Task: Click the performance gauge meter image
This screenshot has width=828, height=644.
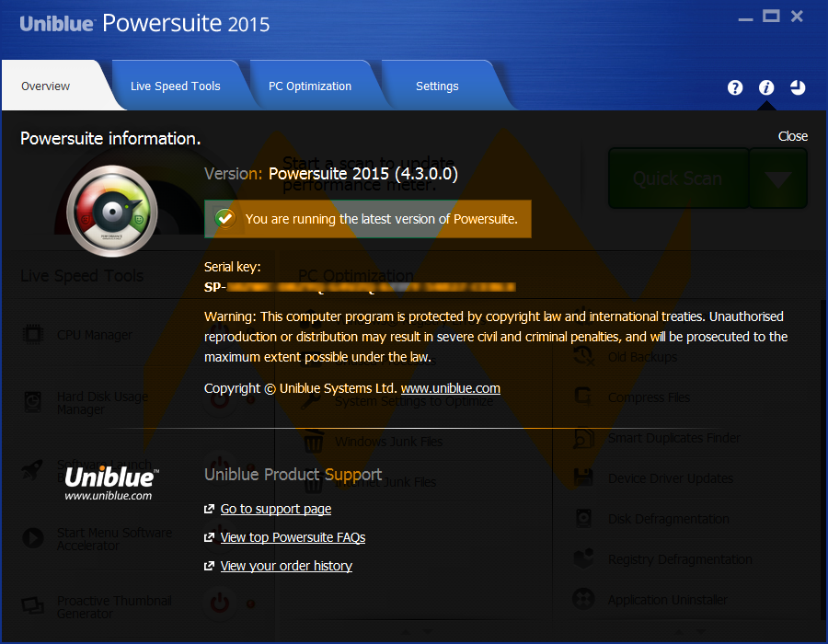Action: click(x=112, y=212)
